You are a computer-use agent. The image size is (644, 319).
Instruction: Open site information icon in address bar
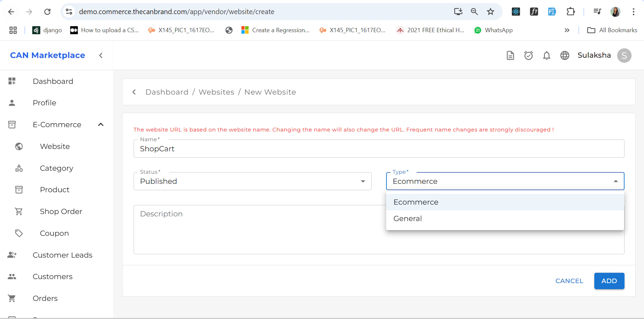click(69, 12)
